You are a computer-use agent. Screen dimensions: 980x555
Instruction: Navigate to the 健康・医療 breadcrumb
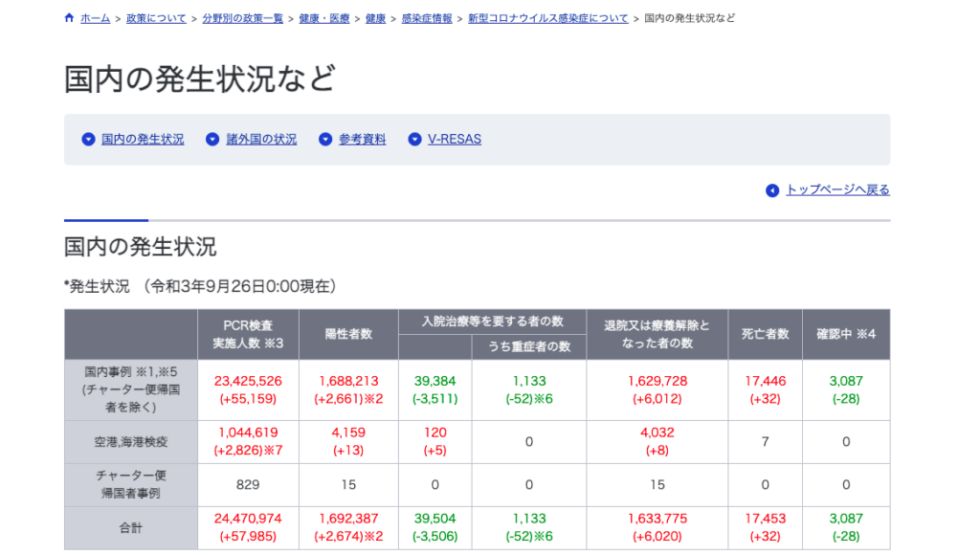point(323,18)
